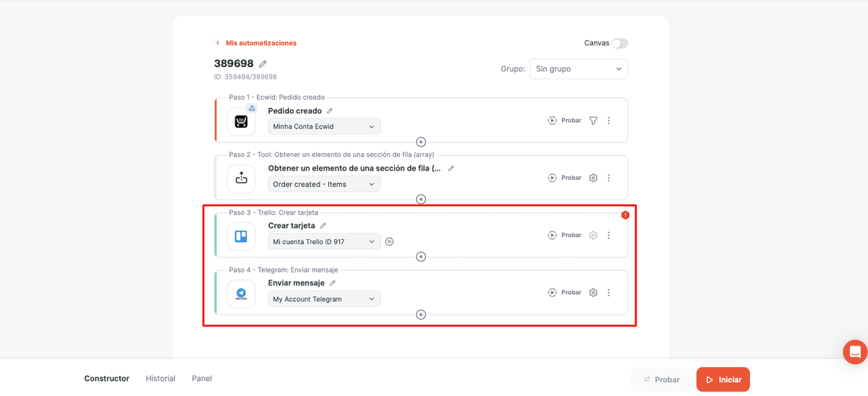Add a step after Paso 1
868x396 pixels.
tap(421, 142)
